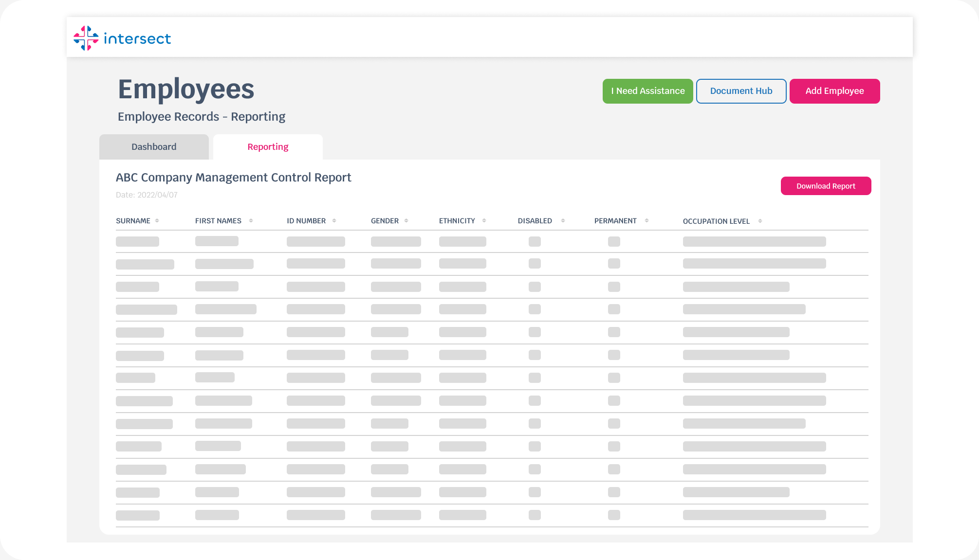Click first row surname placeholder cell
The height and width of the screenshot is (560, 979).
click(137, 241)
